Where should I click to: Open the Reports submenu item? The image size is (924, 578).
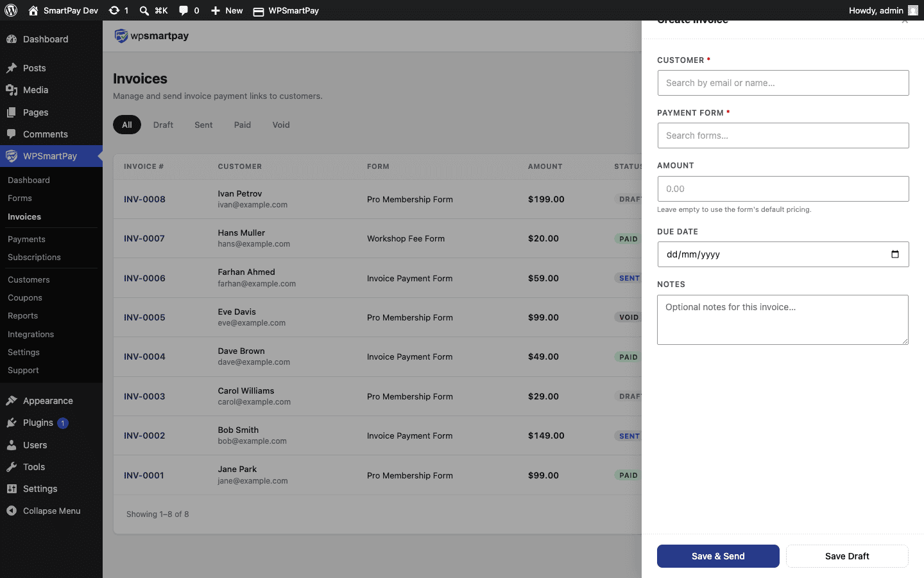[22, 315]
